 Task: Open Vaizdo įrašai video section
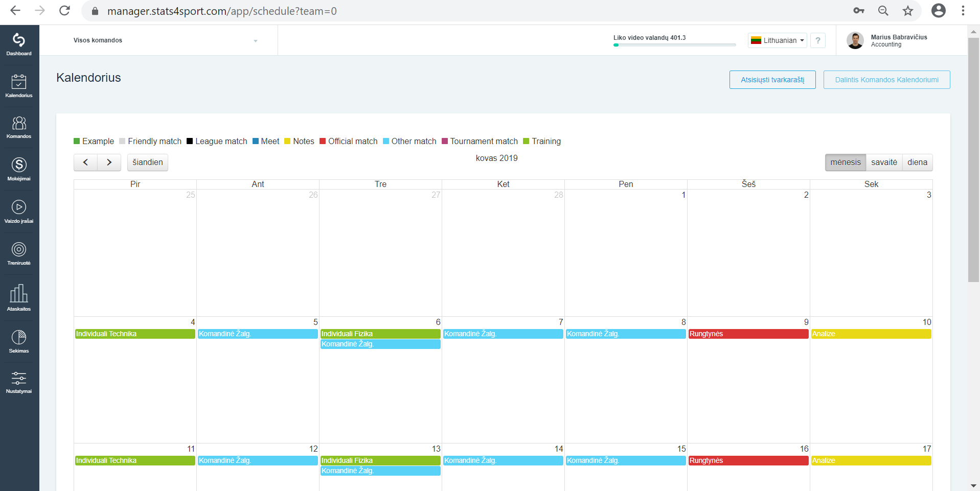click(x=19, y=212)
